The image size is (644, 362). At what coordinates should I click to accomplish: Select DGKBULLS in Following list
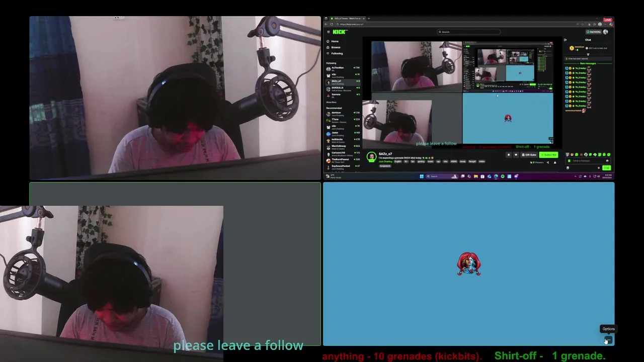coord(343,89)
